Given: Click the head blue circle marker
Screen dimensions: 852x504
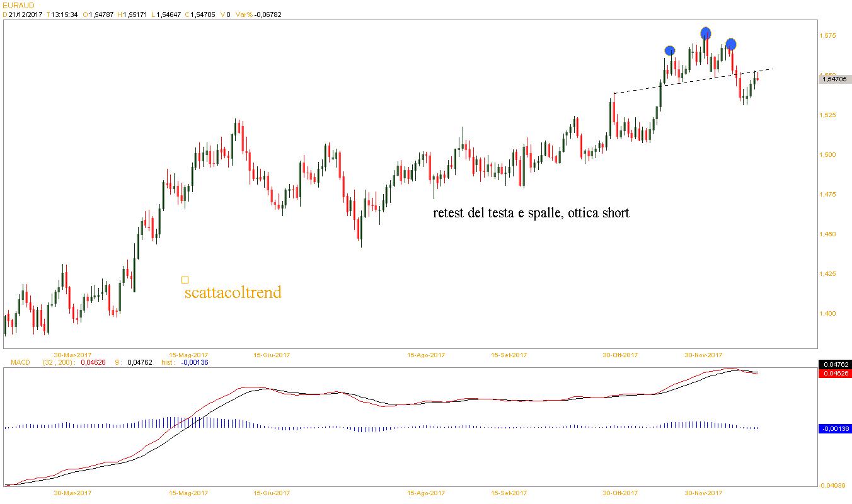Looking at the screenshot, I should 706,33.
